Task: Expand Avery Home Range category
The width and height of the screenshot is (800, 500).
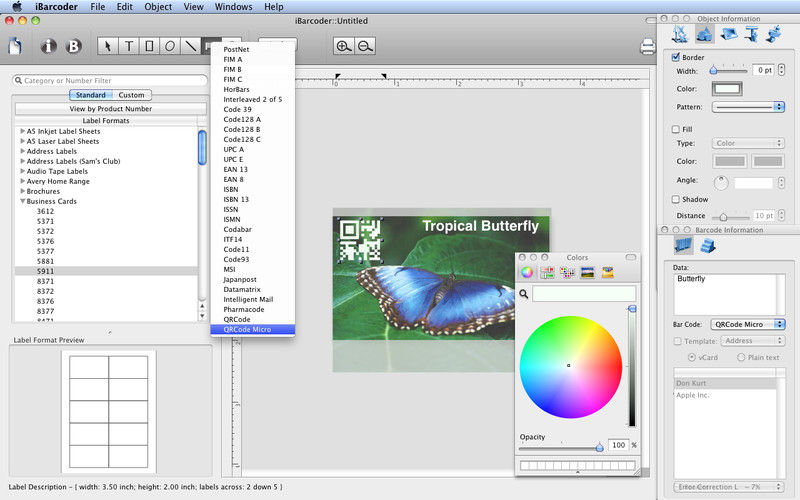Action: click(x=22, y=181)
